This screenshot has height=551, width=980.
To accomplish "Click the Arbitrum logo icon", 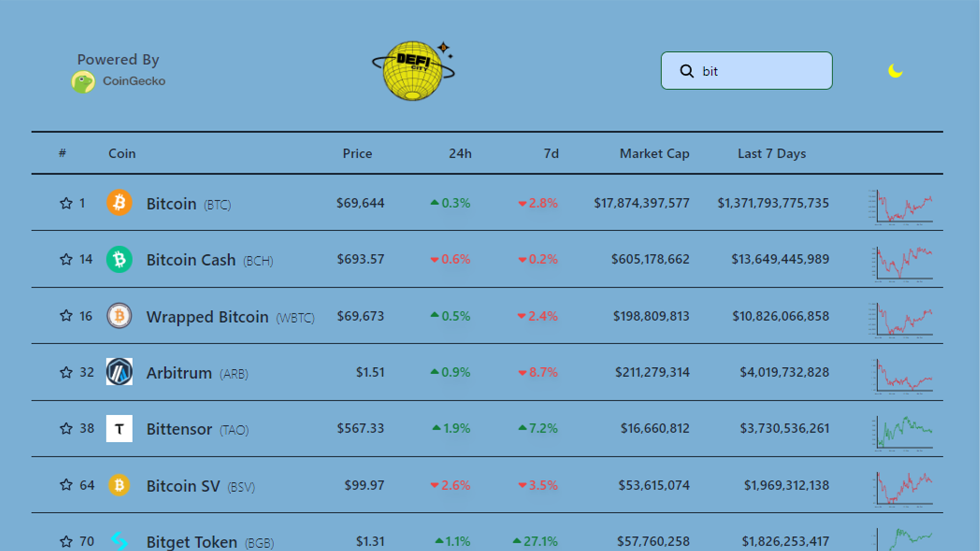I will 119,372.
